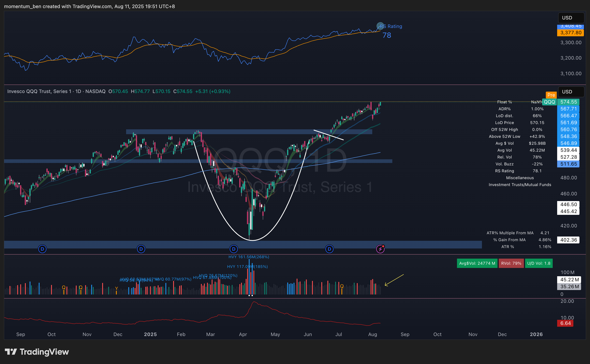Click the June dividend D marker
The height and width of the screenshot is (364, 590).
[329, 249]
